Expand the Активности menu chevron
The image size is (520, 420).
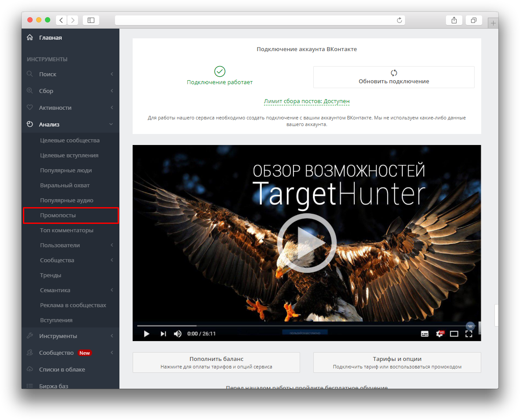(112, 108)
